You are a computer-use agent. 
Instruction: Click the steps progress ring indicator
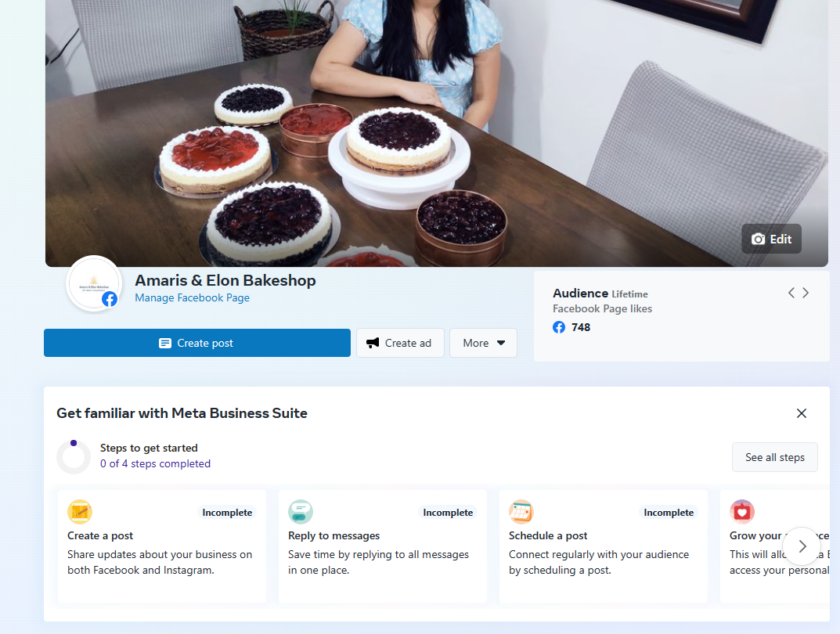pos(74,456)
